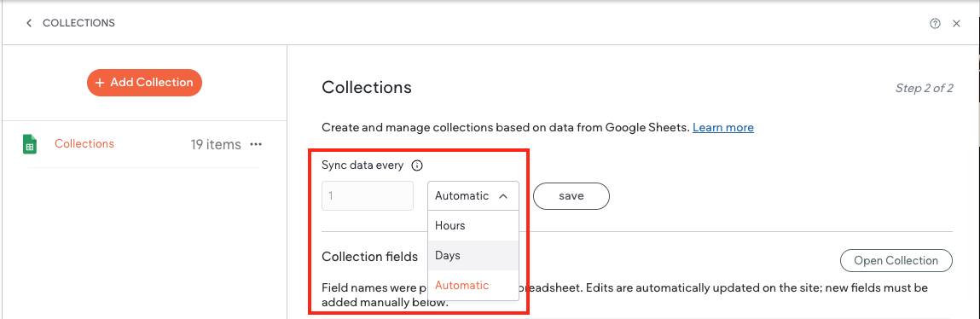Click the Step 2 of 2 label

925,88
